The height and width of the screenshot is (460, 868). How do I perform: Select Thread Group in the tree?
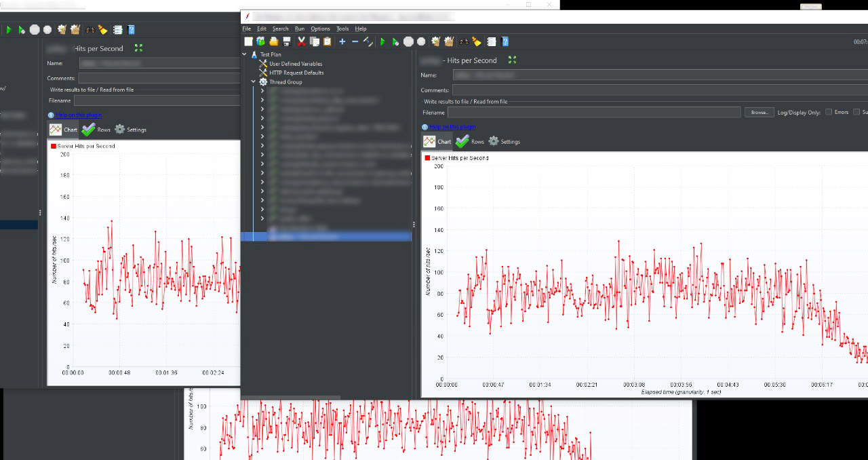pyautogui.click(x=285, y=82)
